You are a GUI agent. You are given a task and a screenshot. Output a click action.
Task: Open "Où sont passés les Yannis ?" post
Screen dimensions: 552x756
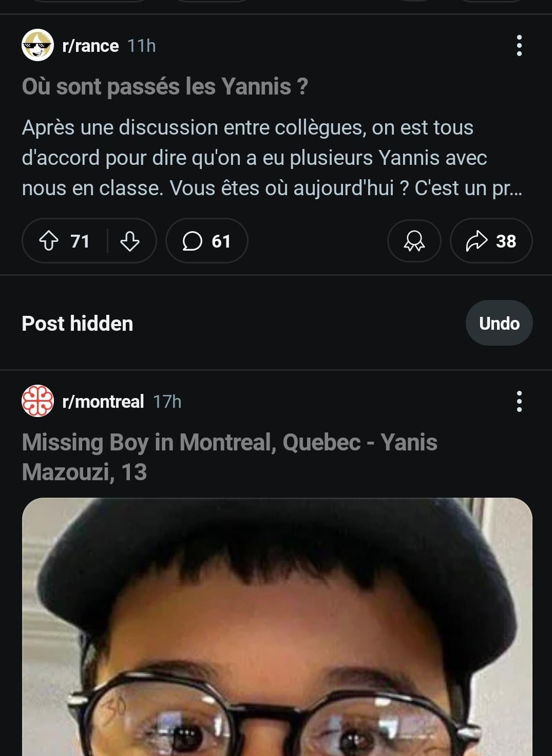pyautogui.click(x=165, y=86)
